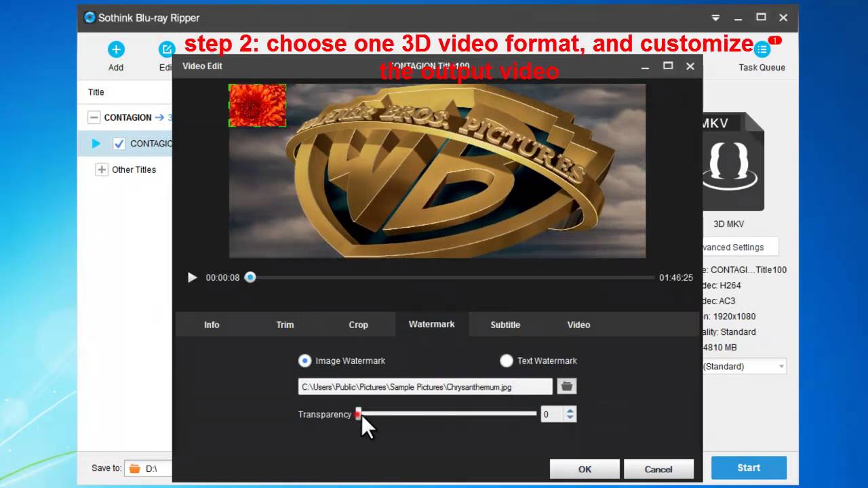Start ripping with the Start button
Image resolution: width=868 pixels, height=488 pixels.
[749, 468]
